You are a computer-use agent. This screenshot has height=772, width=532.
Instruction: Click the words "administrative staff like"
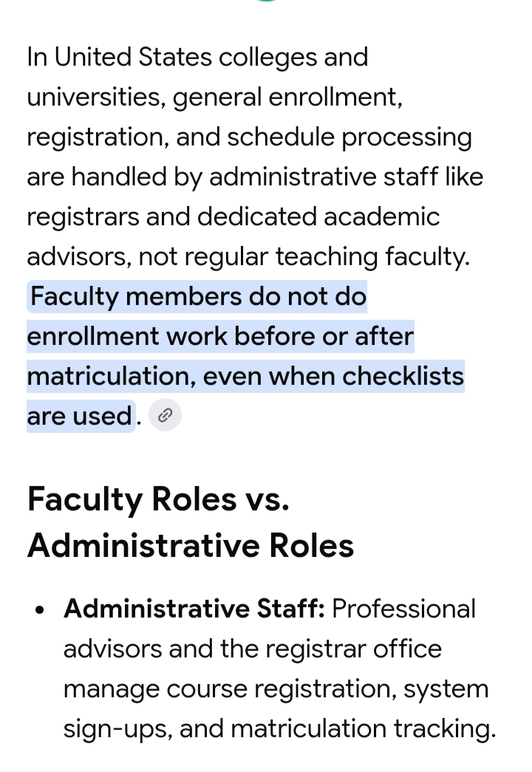[x=347, y=177]
